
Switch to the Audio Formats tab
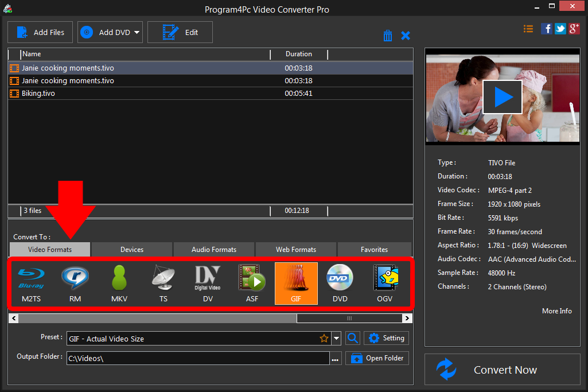pyautogui.click(x=214, y=250)
